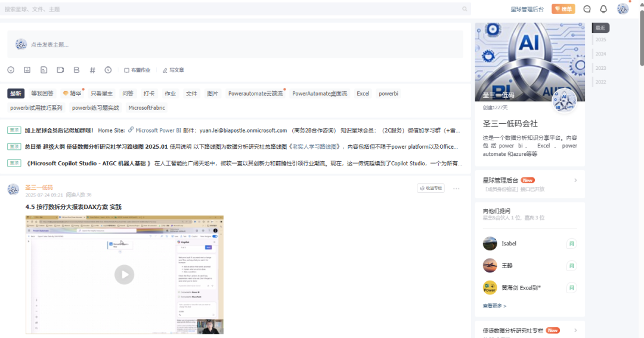Open the user avatar in header
Screen dimensions: 644x338
coord(623,9)
